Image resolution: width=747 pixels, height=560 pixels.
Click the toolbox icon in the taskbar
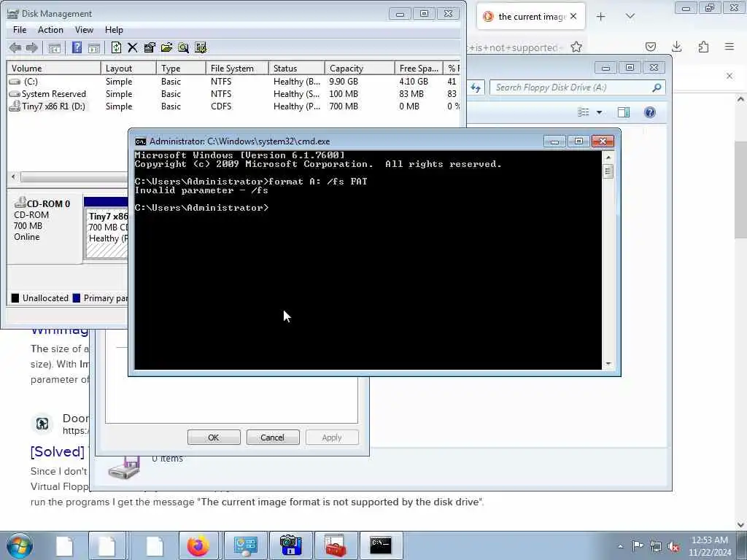[x=336, y=545]
